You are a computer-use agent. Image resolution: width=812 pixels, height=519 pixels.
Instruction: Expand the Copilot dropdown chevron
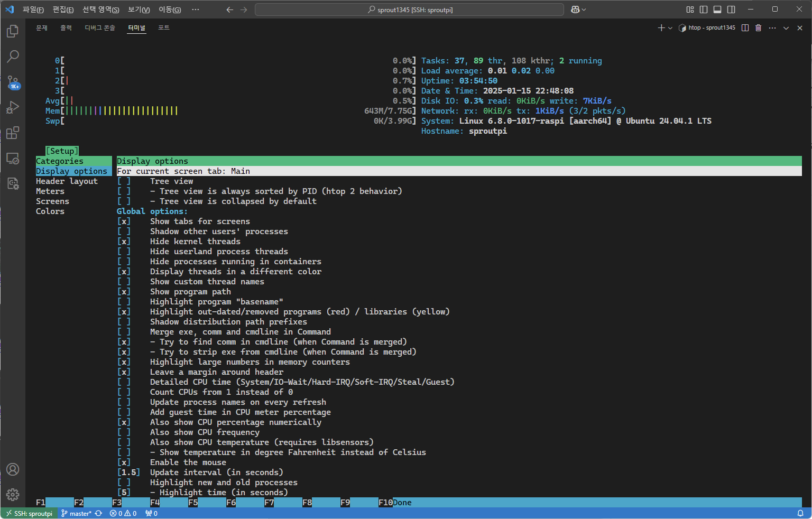point(584,10)
